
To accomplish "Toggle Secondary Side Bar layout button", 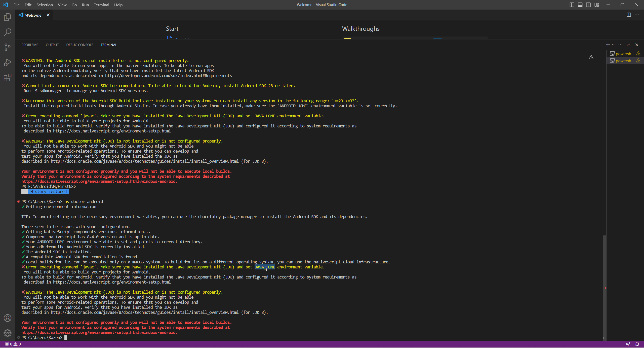I will click(588, 5).
